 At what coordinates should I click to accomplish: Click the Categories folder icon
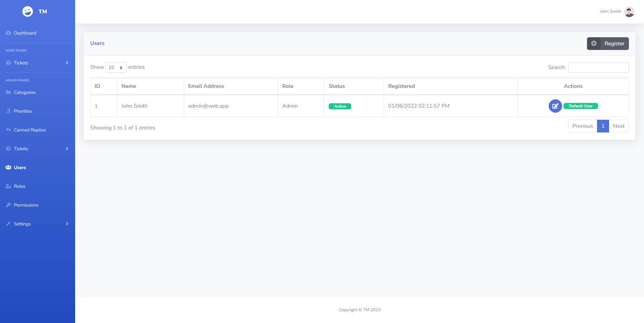[8, 92]
